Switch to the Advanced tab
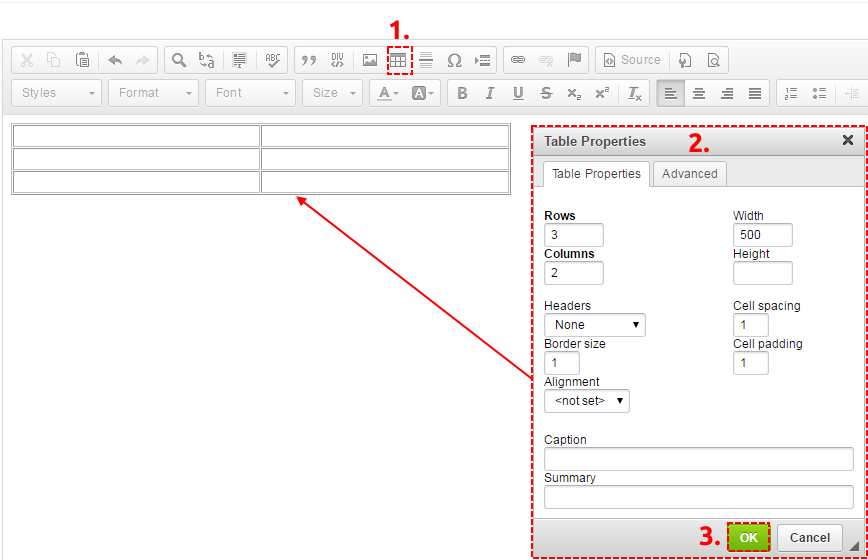 click(x=689, y=174)
